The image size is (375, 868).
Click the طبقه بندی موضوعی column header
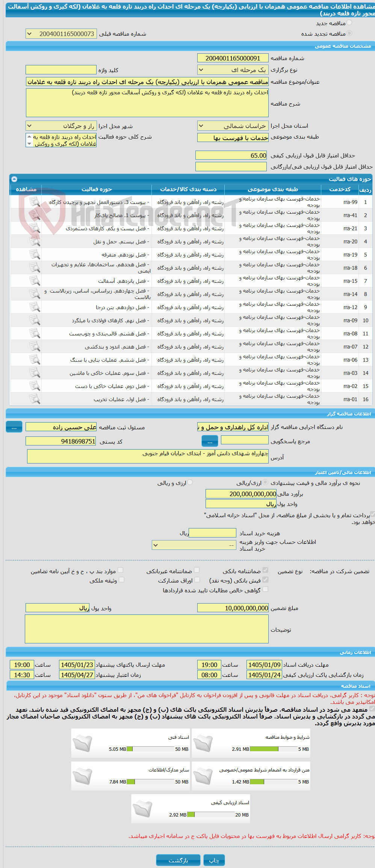273,189
